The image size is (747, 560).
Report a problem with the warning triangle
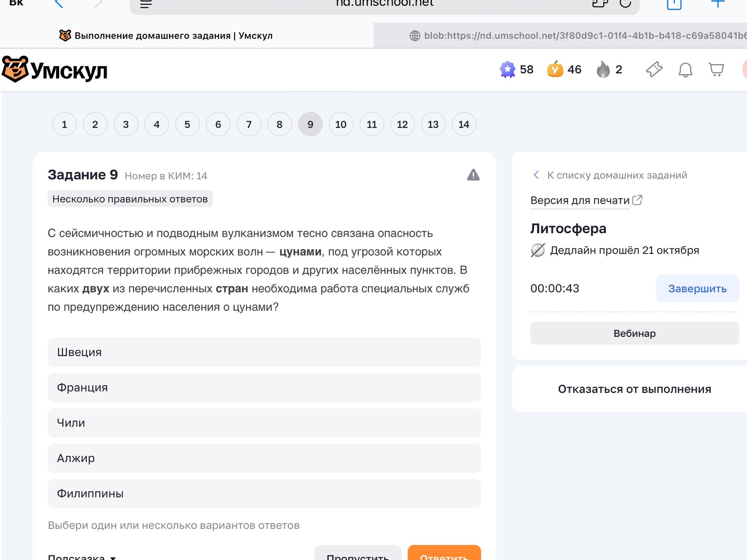[473, 175]
